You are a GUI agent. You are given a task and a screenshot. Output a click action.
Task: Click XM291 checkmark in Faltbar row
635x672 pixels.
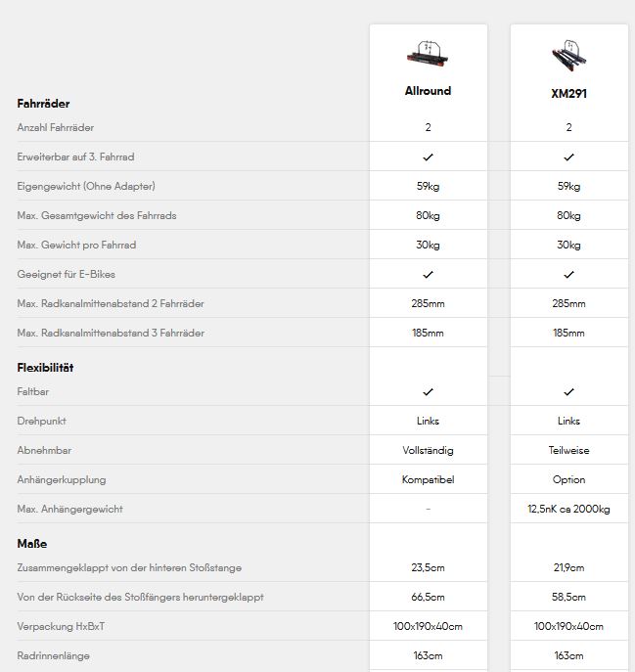click(x=568, y=391)
